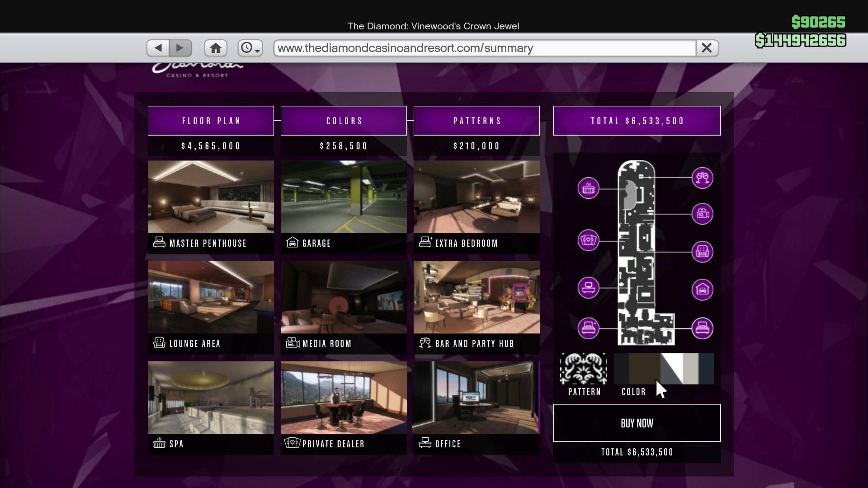The image size is (868, 488).
Task: Close the browser with the X button
Action: [707, 48]
